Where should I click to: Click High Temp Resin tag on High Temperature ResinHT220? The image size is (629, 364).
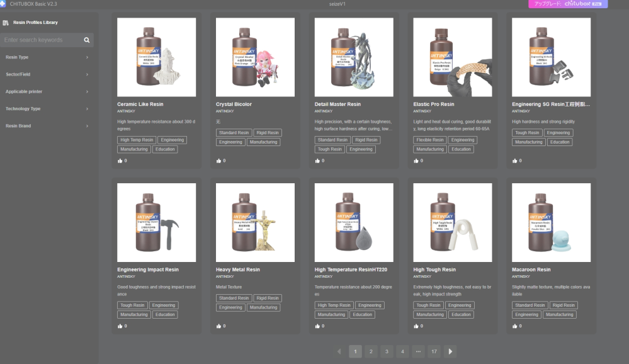334,305
